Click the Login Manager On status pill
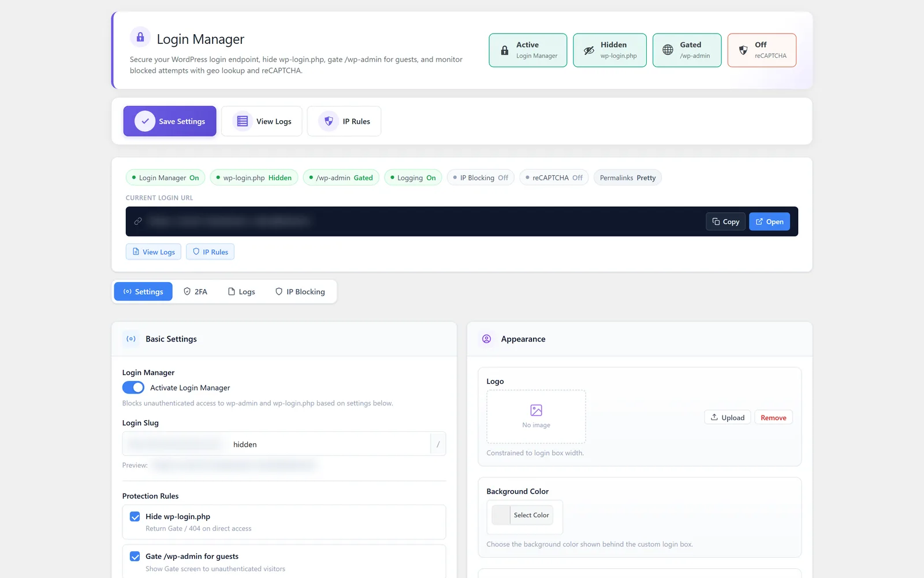Viewport: 924px width, 578px height. click(x=166, y=177)
